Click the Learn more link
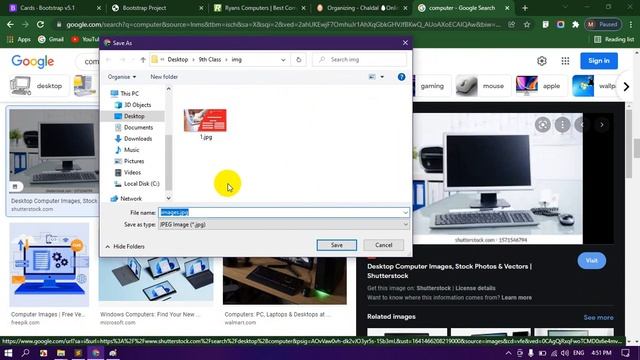 pos(516,298)
